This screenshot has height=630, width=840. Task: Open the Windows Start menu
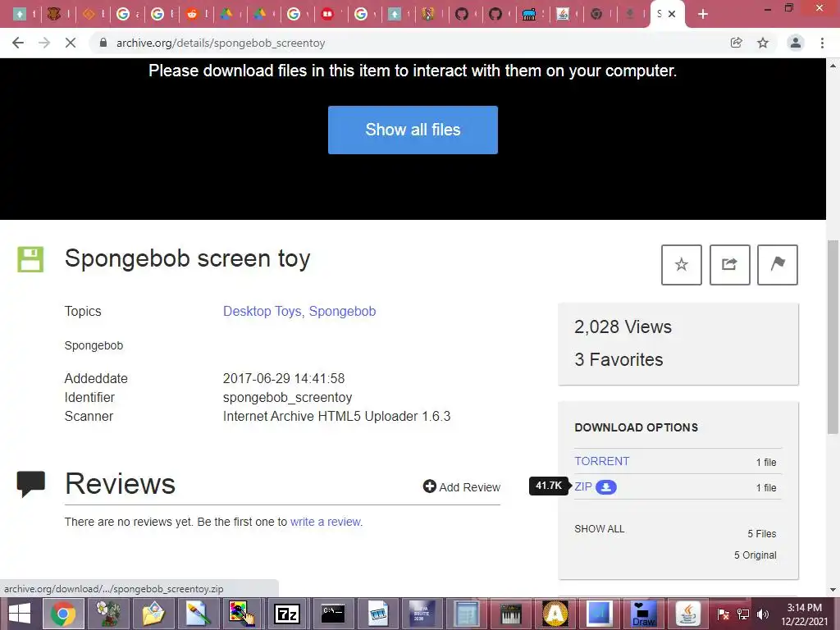tap(20, 614)
